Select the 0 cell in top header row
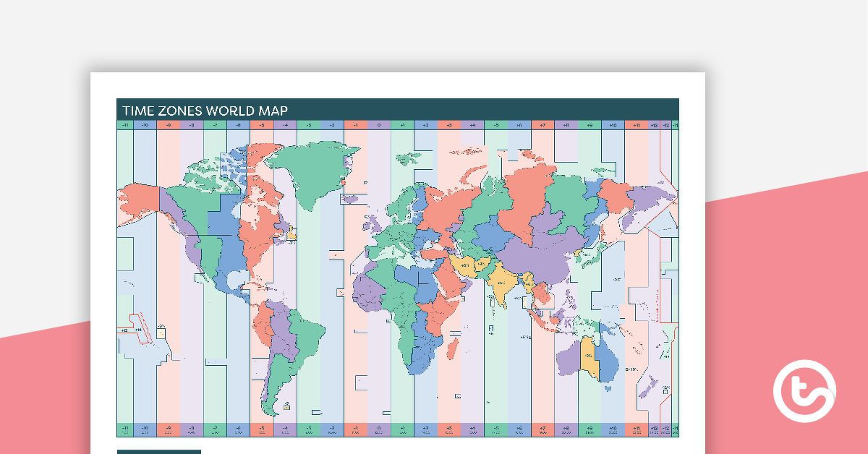The image size is (868, 454). click(x=378, y=125)
